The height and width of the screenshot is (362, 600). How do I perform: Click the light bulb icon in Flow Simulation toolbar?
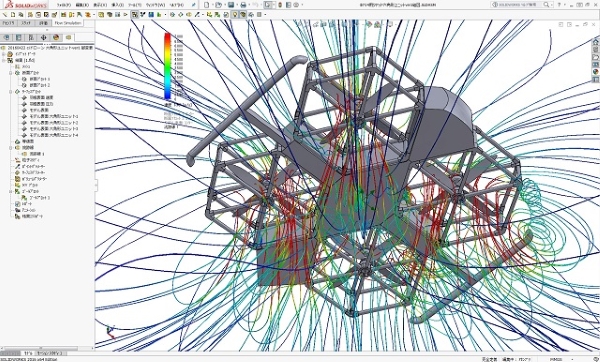[x=235, y=15]
